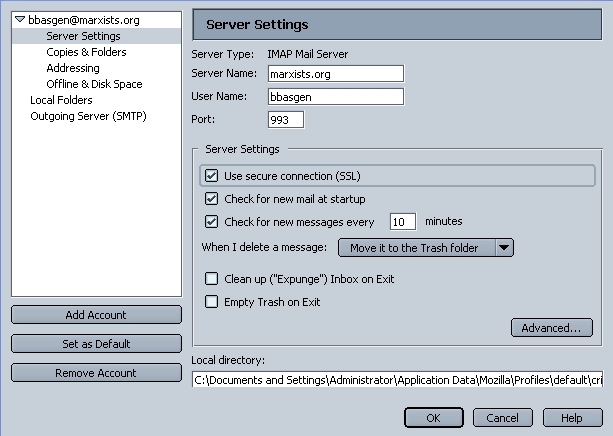Enable Clean up (Expunge) Inbox on Exit

tap(212, 279)
